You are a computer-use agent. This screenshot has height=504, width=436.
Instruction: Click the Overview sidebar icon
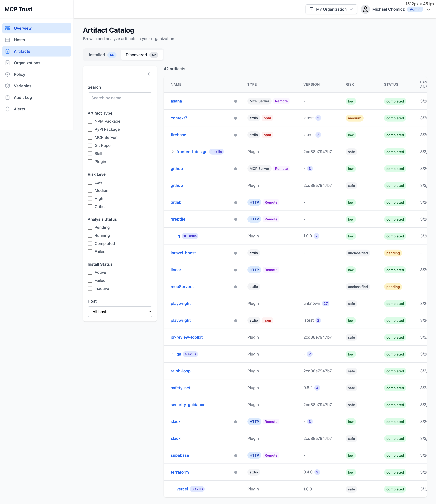7,28
